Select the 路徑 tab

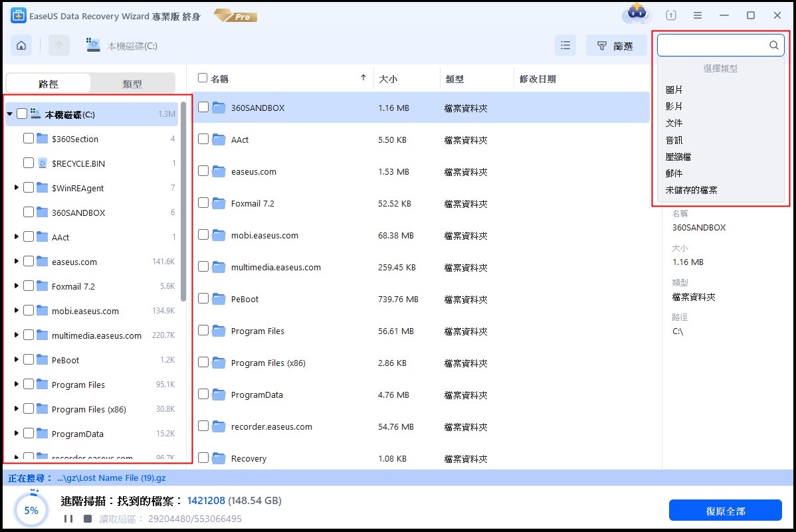click(49, 83)
